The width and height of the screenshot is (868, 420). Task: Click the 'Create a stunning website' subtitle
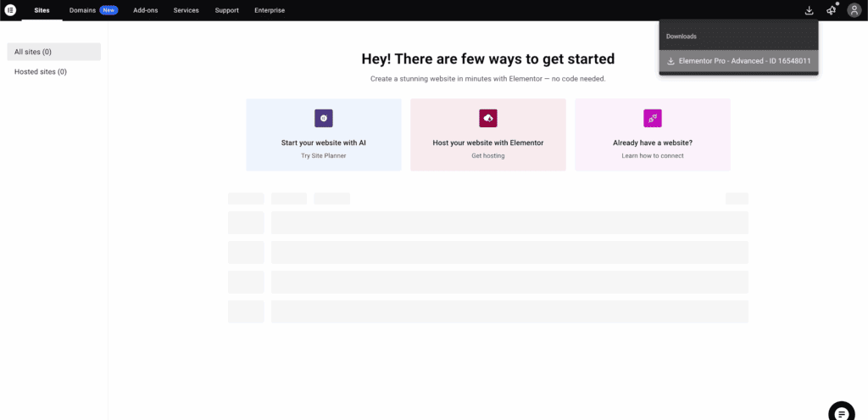(488, 79)
